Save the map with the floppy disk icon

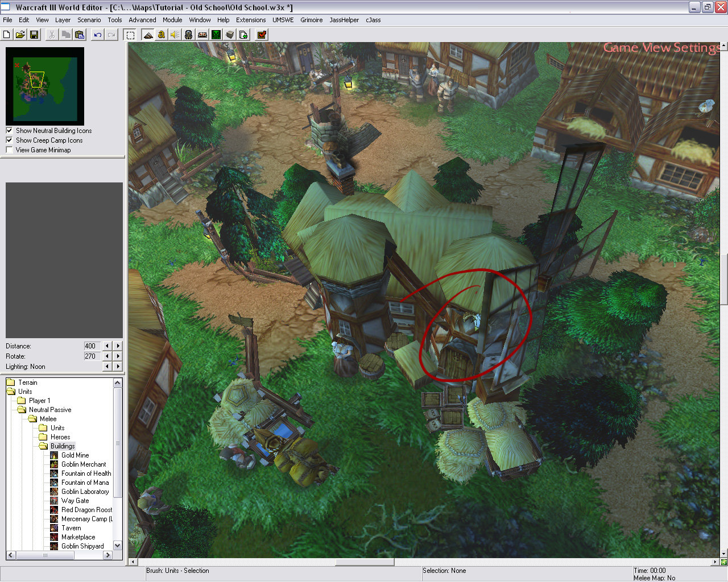click(34, 35)
